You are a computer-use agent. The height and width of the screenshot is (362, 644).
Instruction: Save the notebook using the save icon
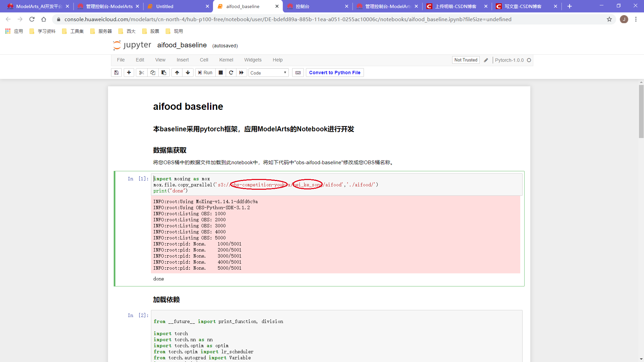[x=116, y=73]
